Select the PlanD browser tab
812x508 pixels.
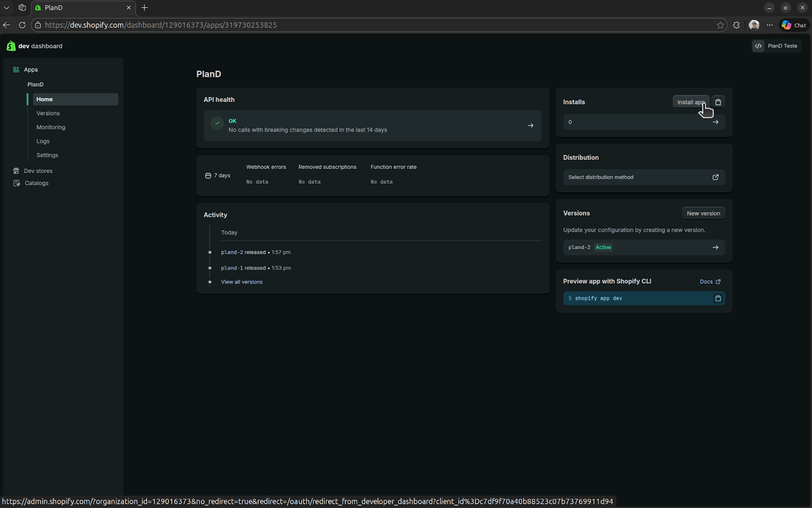pos(83,8)
